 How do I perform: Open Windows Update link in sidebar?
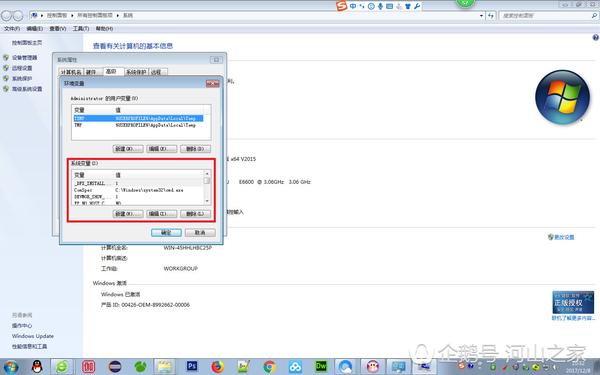33,336
